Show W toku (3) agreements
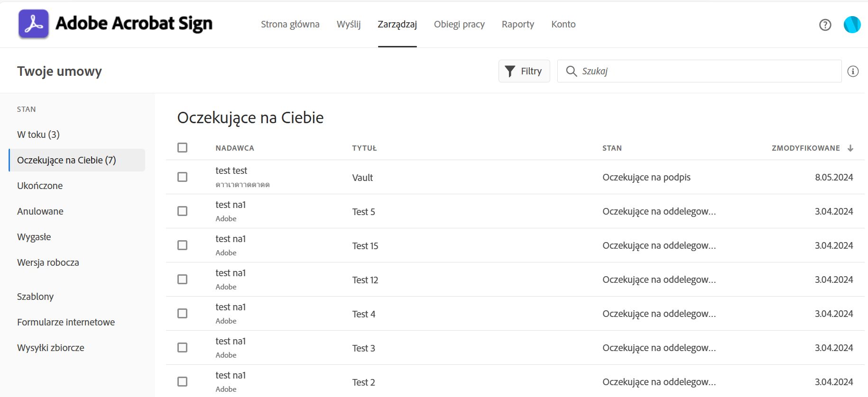The width and height of the screenshot is (868, 397). 38,135
